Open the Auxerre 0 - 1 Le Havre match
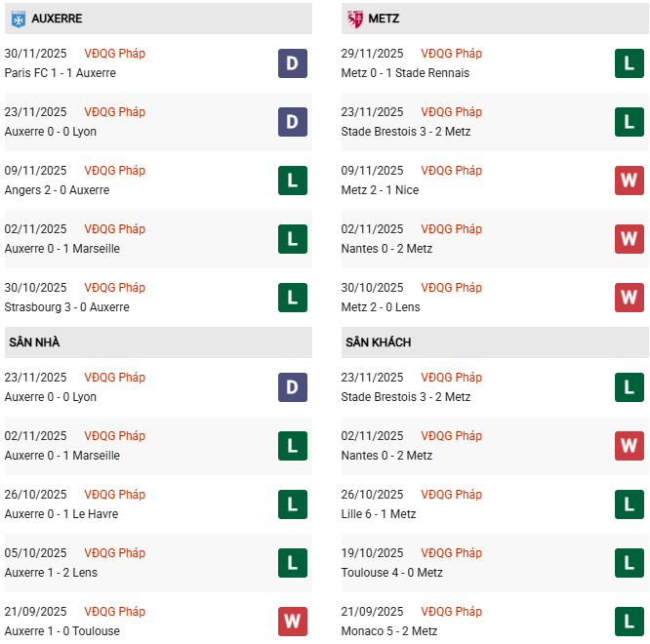The height and width of the screenshot is (644, 650). tap(61, 514)
